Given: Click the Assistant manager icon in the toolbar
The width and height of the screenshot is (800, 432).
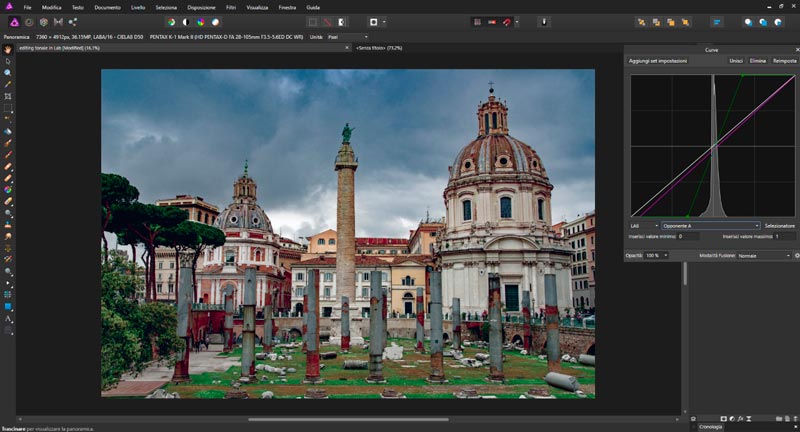Looking at the screenshot, I should coord(544,22).
